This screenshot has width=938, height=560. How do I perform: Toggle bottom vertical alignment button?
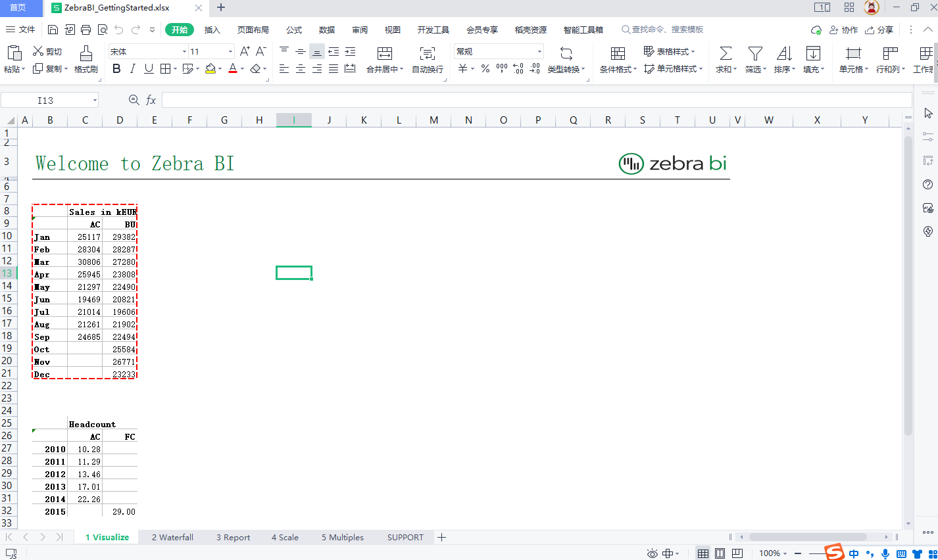(x=317, y=51)
